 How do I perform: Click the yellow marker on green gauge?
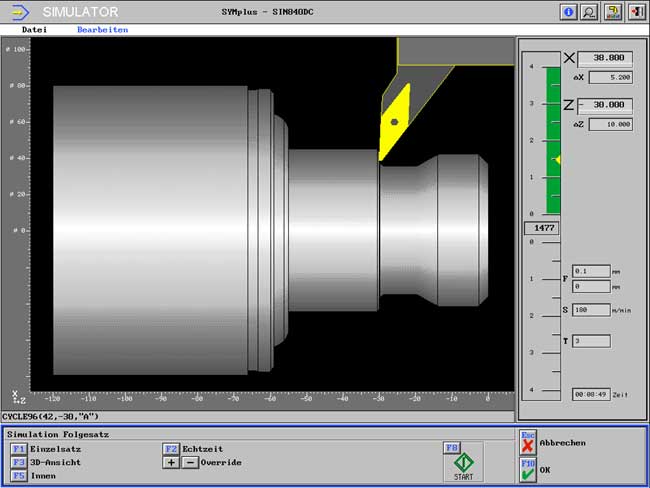click(x=557, y=160)
